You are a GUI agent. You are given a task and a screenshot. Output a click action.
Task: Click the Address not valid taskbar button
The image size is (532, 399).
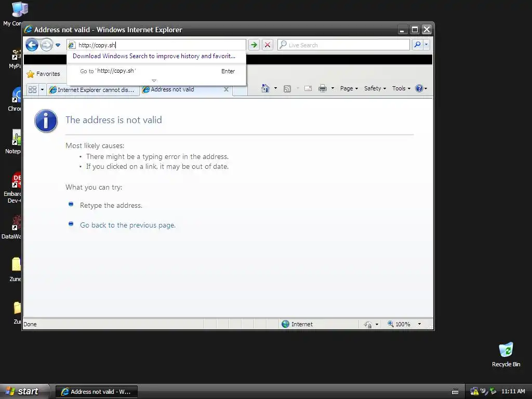(x=97, y=392)
